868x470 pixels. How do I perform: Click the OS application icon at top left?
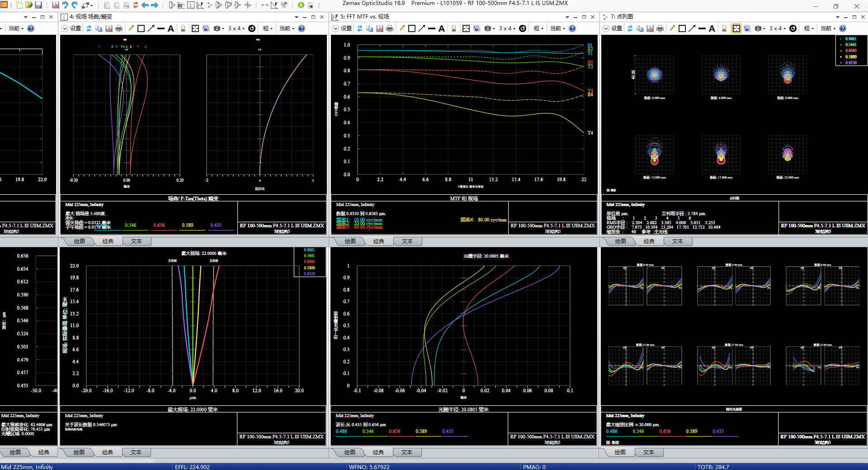[x=4, y=5]
